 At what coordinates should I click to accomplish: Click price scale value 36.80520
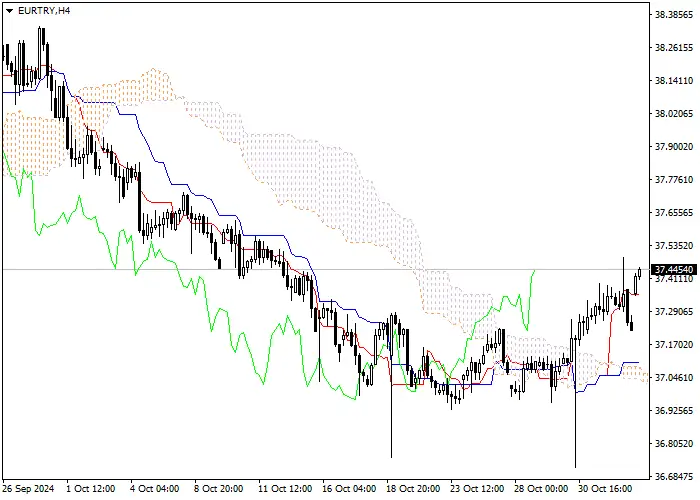point(674,443)
